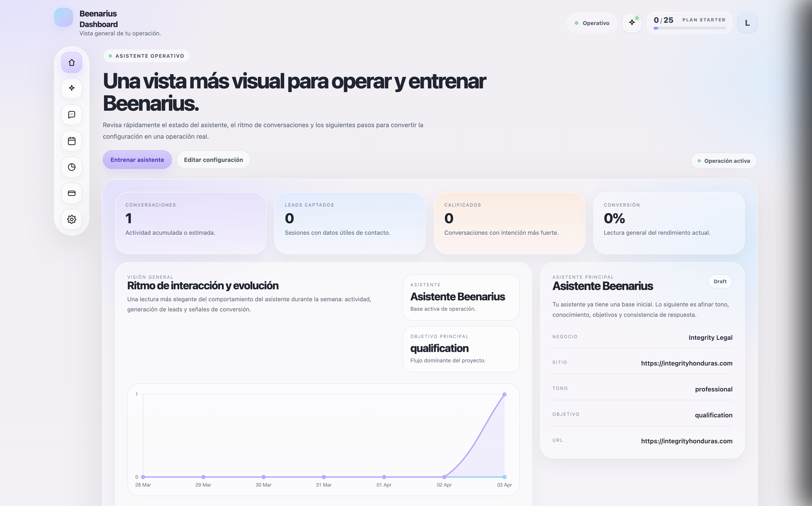Screen dimensions: 812x506
Task: Click the Operativo status pill
Action: 592,23
